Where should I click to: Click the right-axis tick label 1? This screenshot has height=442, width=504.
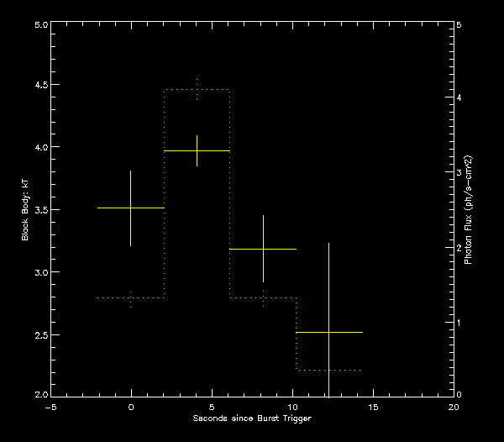click(459, 322)
